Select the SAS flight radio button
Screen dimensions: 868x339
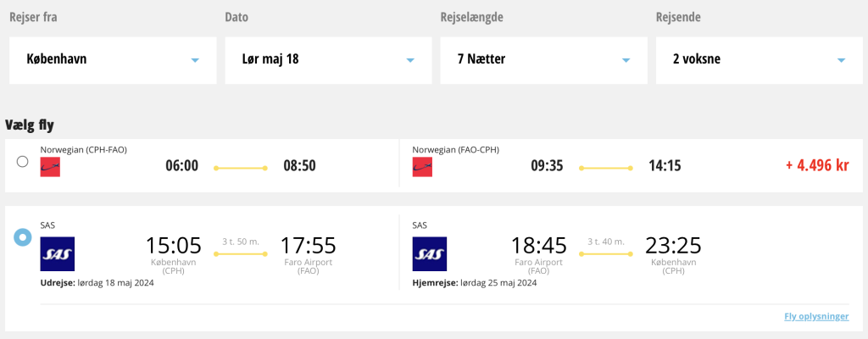coord(23,237)
